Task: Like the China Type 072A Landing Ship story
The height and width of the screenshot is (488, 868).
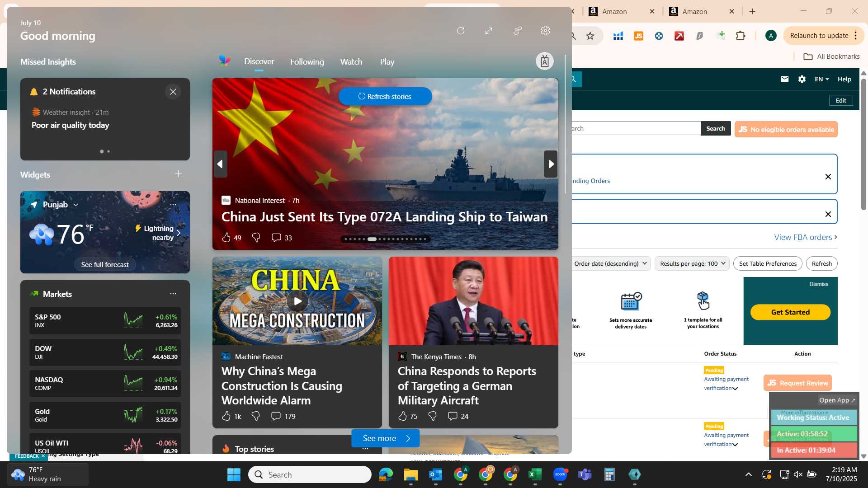Action: click(x=226, y=238)
